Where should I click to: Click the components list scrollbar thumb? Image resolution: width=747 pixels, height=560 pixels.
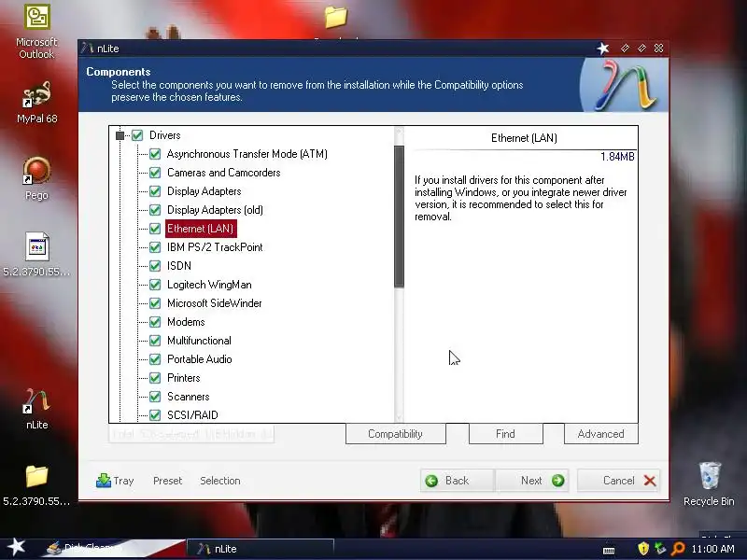coord(400,217)
